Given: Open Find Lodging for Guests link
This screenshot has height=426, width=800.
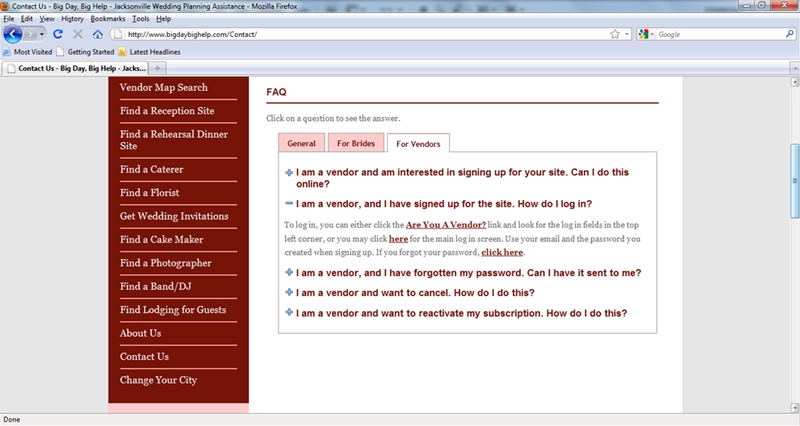Looking at the screenshot, I should pos(173,310).
